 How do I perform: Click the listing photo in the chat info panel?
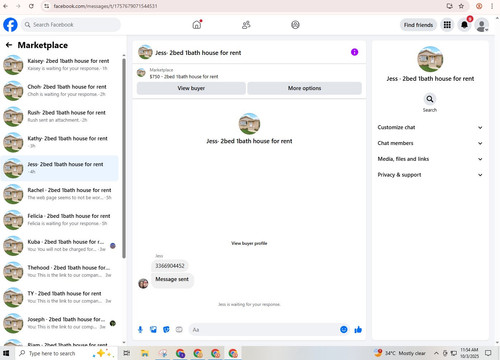coord(430,59)
